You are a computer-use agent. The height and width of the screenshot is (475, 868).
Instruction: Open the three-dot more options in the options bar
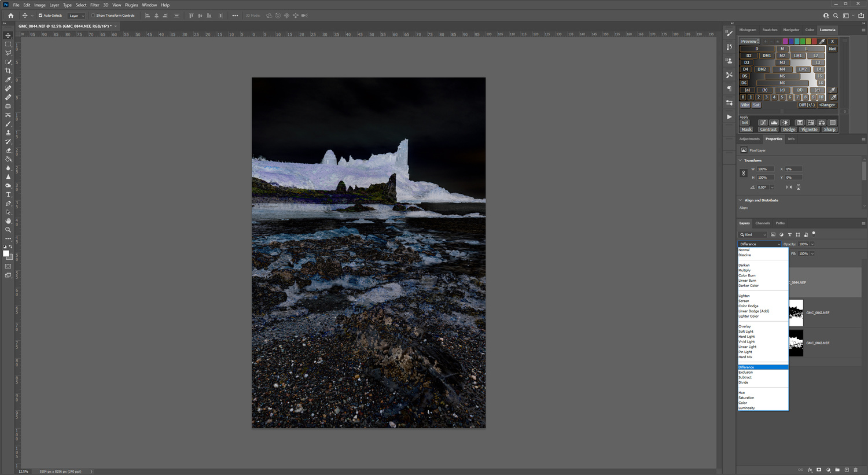tap(235, 16)
